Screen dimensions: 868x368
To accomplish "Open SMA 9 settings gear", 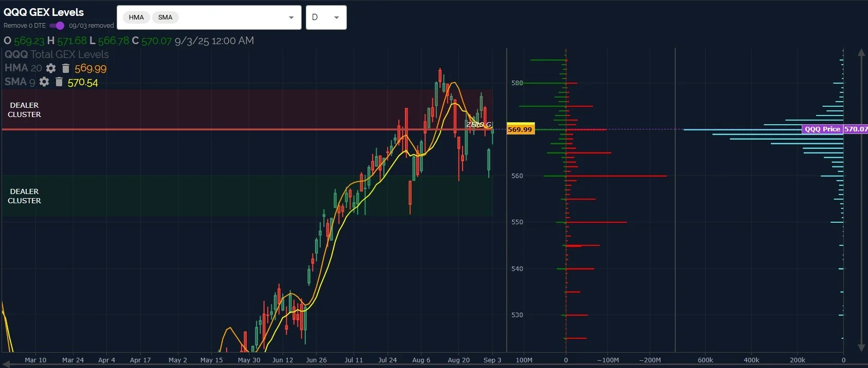I will [x=44, y=82].
